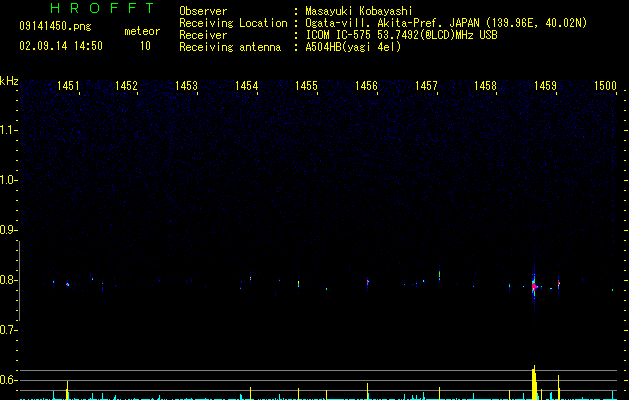The height and width of the screenshot is (400, 629).
Task: Click the 1451 time axis label
Action: pyautogui.click(x=68, y=85)
